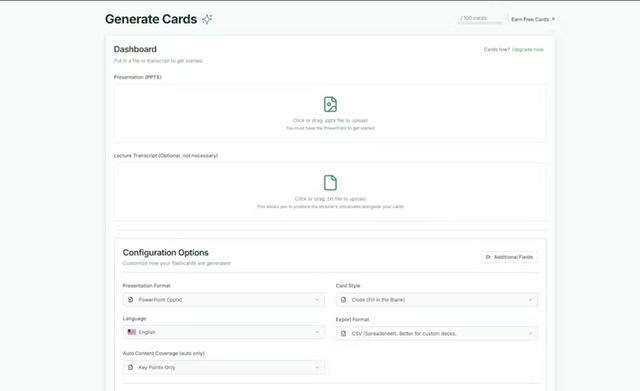
Task: Click the Generate Cards page title
Action: click(151, 19)
